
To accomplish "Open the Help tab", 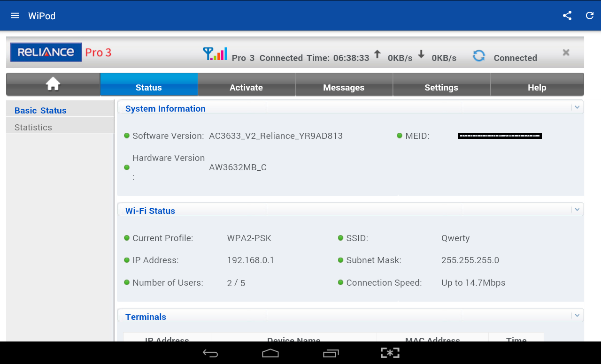I will pyautogui.click(x=537, y=84).
